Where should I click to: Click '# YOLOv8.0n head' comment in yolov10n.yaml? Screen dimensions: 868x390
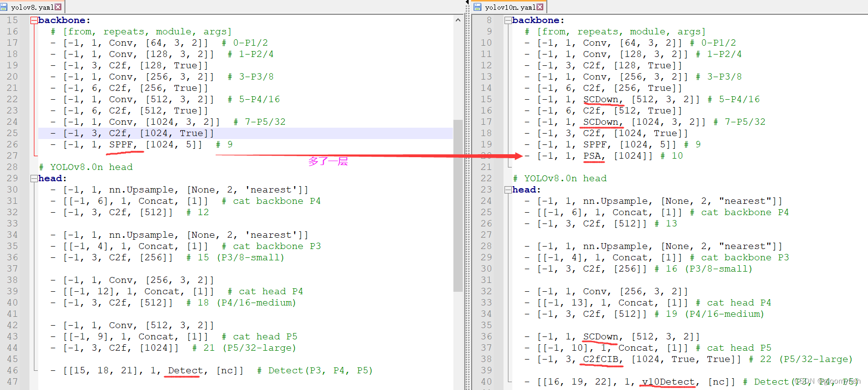point(560,178)
